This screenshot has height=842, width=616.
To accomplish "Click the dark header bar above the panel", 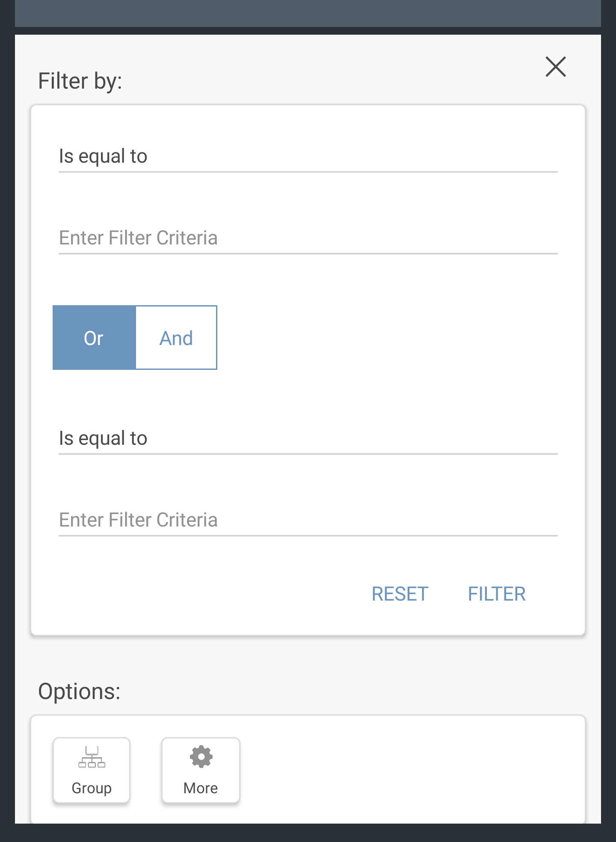I will (x=308, y=13).
